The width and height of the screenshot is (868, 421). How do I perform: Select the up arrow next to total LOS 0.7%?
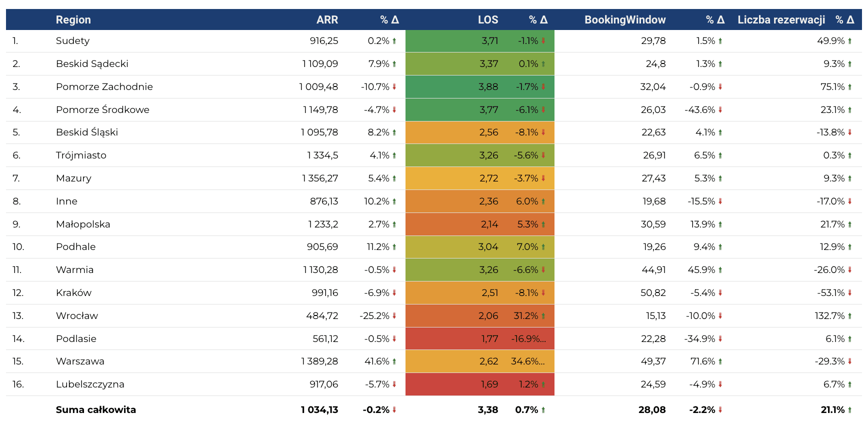(x=543, y=410)
